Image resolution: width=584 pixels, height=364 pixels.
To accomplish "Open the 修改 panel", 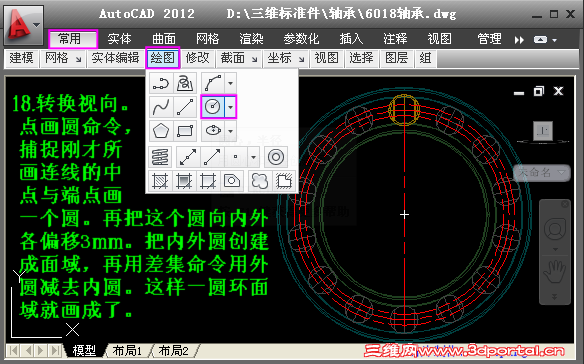I will coord(197,58).
